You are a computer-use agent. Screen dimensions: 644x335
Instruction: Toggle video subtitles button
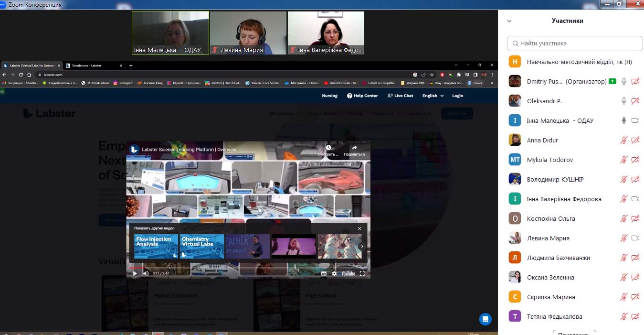coord(324,273)
